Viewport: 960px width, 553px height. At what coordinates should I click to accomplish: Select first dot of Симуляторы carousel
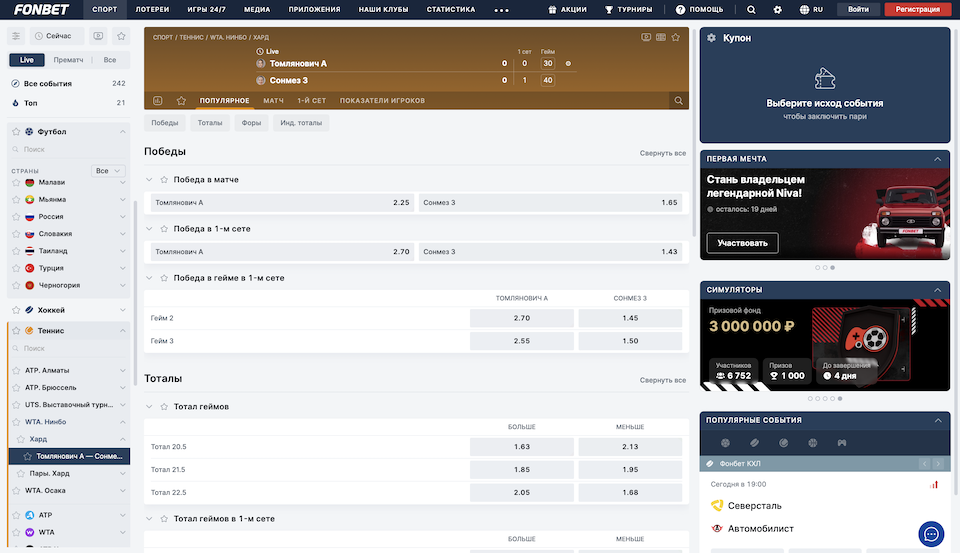(811, 399)
